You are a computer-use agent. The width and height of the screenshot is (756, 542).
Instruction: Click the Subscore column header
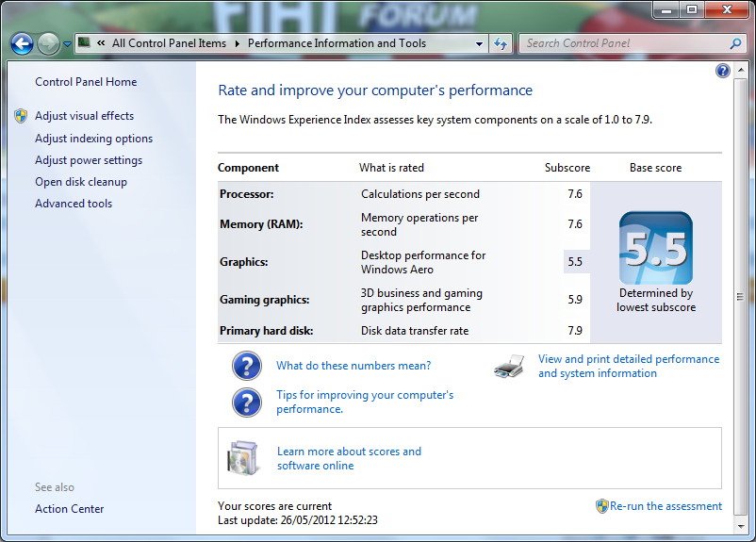tap(567, 168)
